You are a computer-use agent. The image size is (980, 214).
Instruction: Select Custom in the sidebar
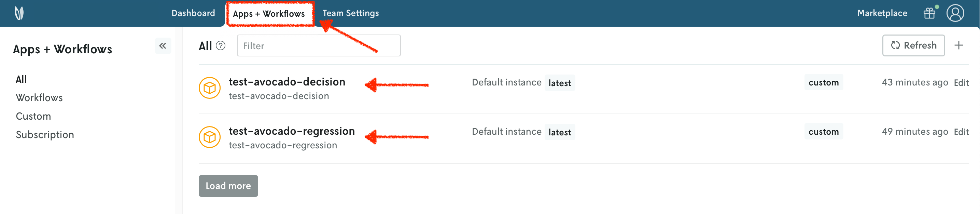click(x=33, y=116)
